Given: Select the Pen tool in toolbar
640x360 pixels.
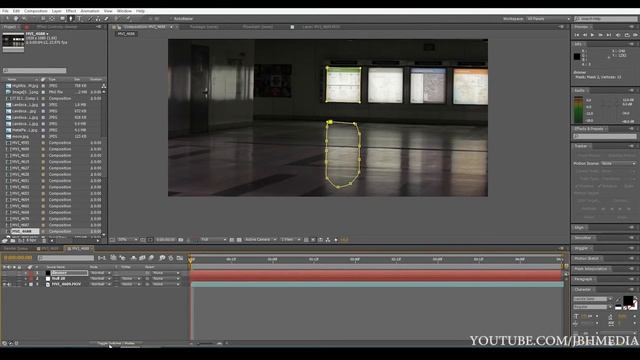Looking at the screenshot, I should (71, 19).
